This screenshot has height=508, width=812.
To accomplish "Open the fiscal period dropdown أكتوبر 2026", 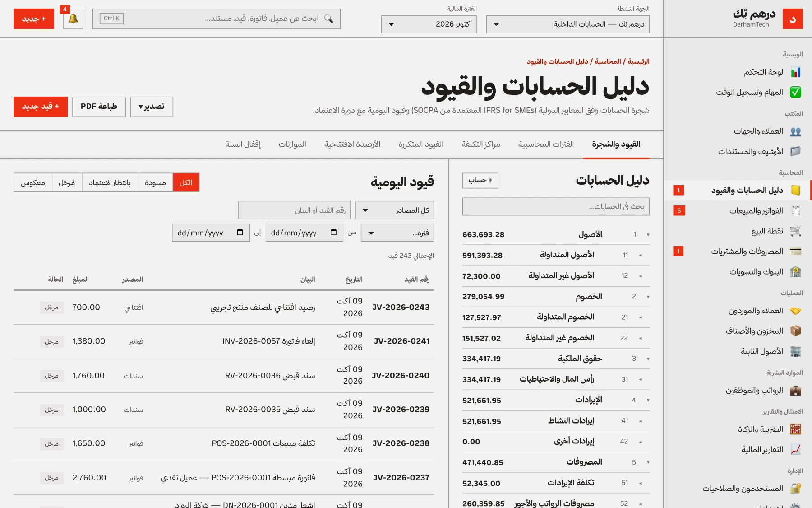I will (x=429, y=24).
